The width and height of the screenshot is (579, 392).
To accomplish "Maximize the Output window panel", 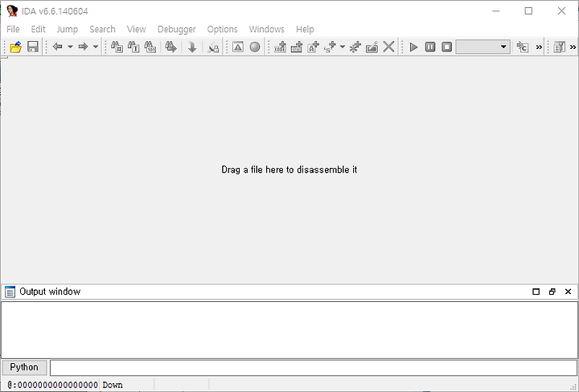I will (x=536, y=292).
